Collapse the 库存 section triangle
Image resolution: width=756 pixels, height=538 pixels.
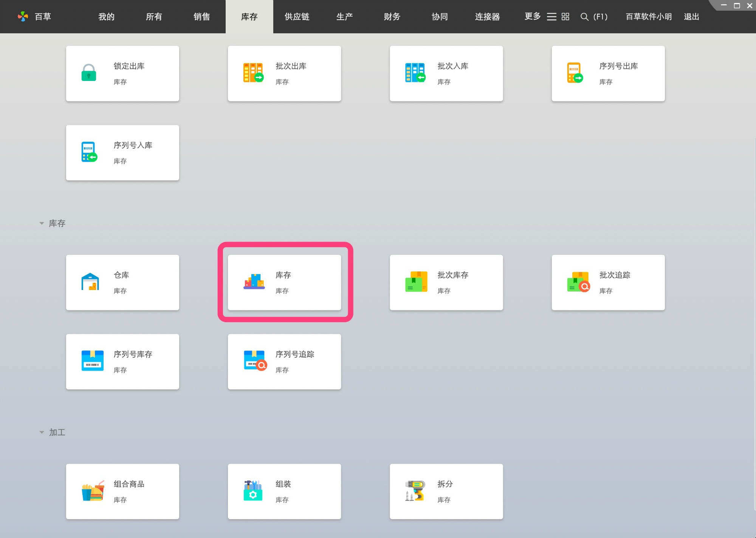point(42,223)
